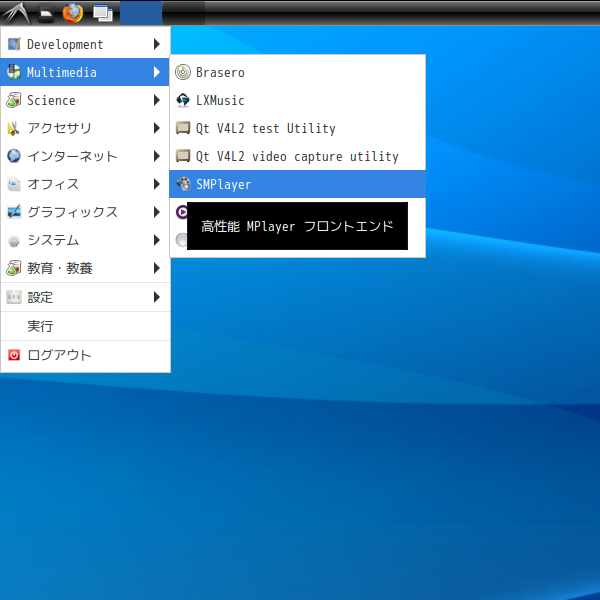The image size is (600, 600).
Task: Click the Brasero disc icon
Action: click(x=183, y=72)
